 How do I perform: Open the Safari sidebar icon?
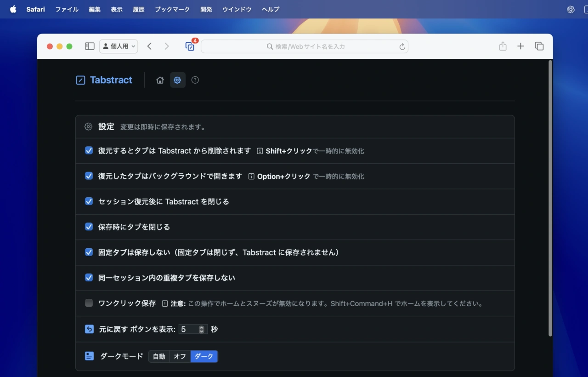click(90, 46)
